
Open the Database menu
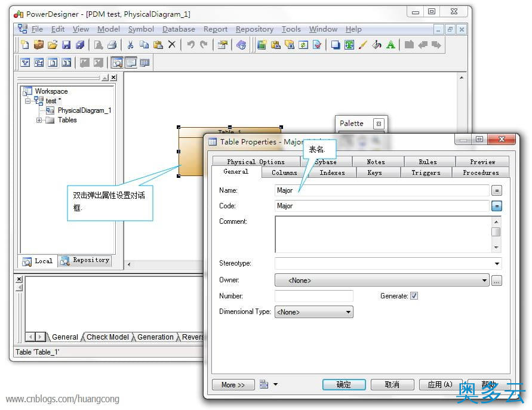coord(179,29)
